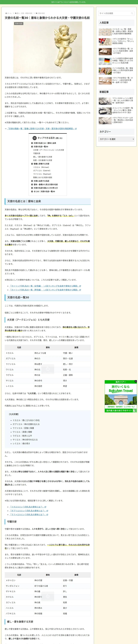Jump to 癒し・愛を象徴する天使 in contents
Screen dimensions: 138x644
(x=43, y=157)
